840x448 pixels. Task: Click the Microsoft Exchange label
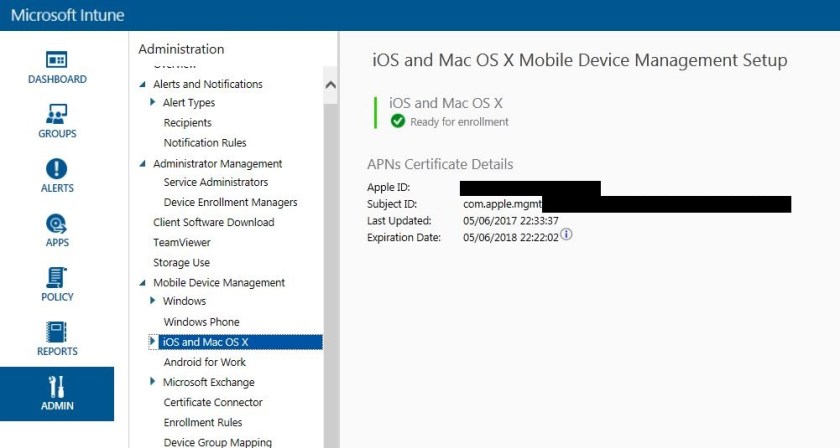pos(208,382)
